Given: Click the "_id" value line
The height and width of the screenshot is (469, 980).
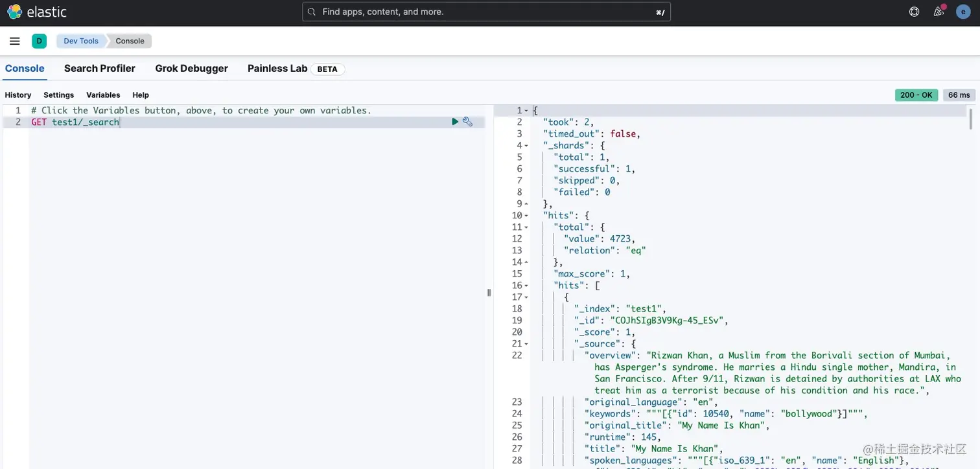Looking at the screenshot, I should pyautogui.click(x=651, y=321).
